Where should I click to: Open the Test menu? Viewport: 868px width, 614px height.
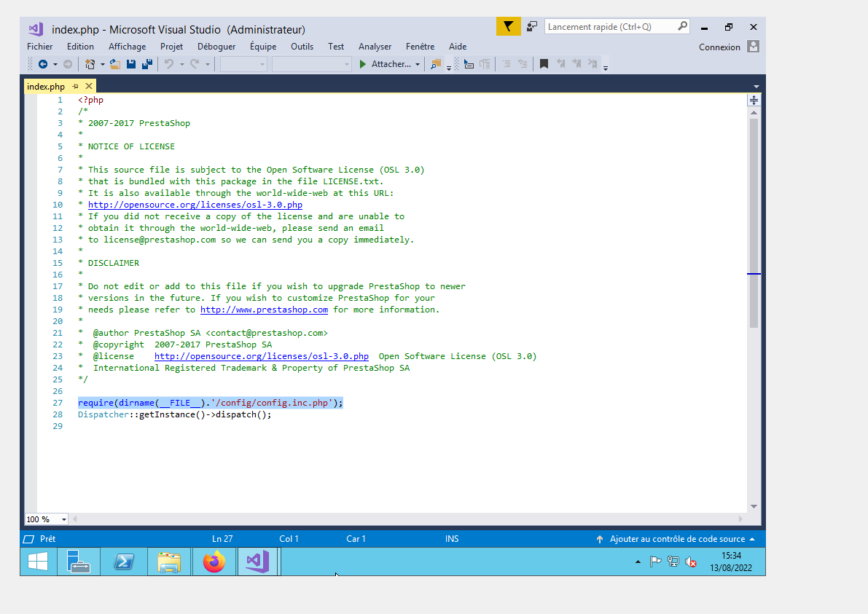coord(336,47)
